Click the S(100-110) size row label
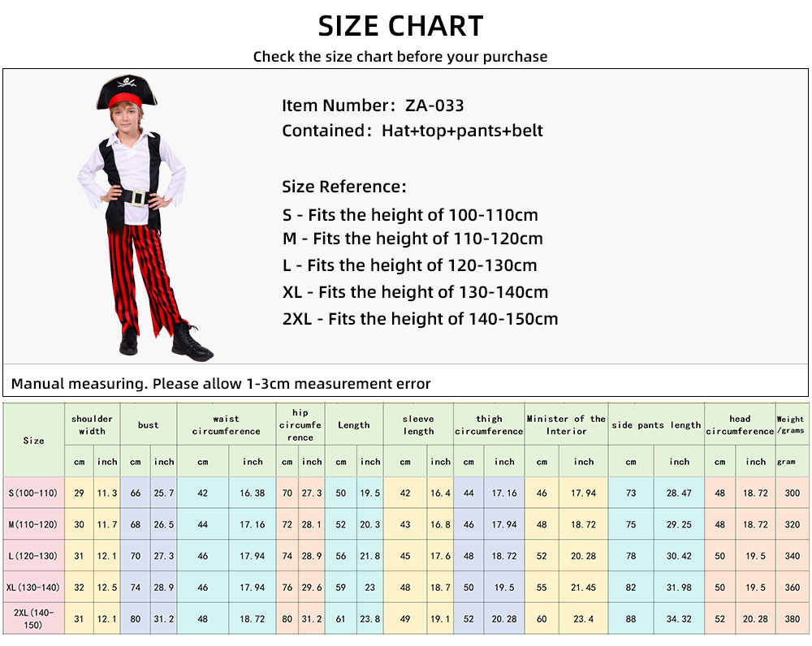This screenshot has height=646, width=812. (33, 493)
